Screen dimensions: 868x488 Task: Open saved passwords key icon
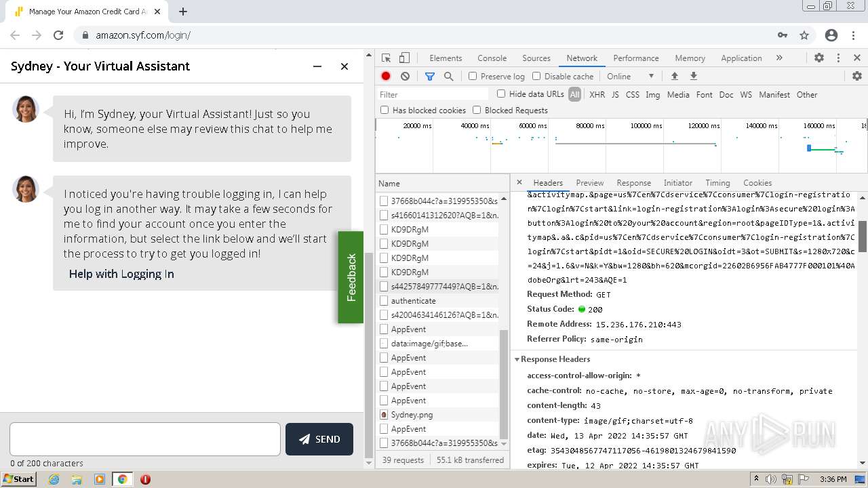coord(783,35)
